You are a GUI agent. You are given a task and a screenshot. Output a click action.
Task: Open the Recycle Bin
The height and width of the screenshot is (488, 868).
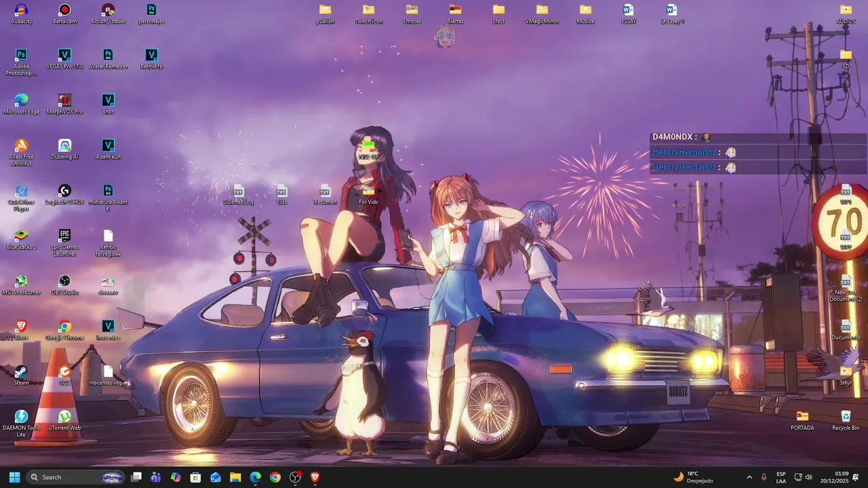(846, 421)
